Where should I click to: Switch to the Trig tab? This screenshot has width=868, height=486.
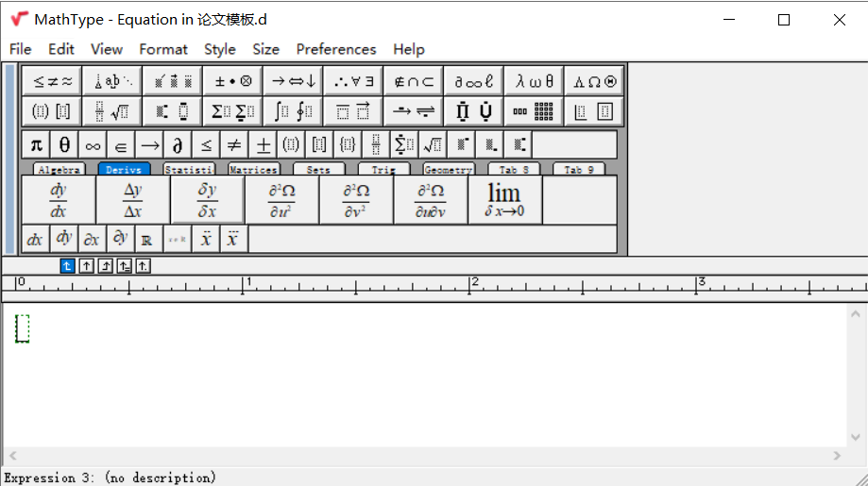[383, 169]
